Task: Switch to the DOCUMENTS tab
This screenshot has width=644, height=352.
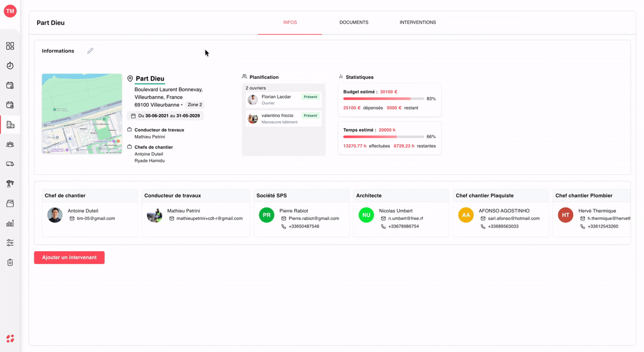Action: 354,23
